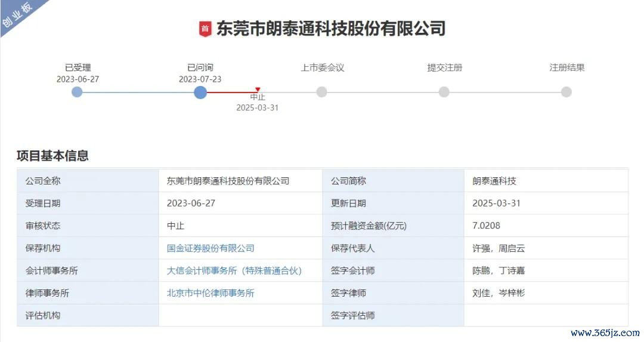
Task: Click the 注册结果 stage circle
Action: pyautogui.click(x=566, y=92)
